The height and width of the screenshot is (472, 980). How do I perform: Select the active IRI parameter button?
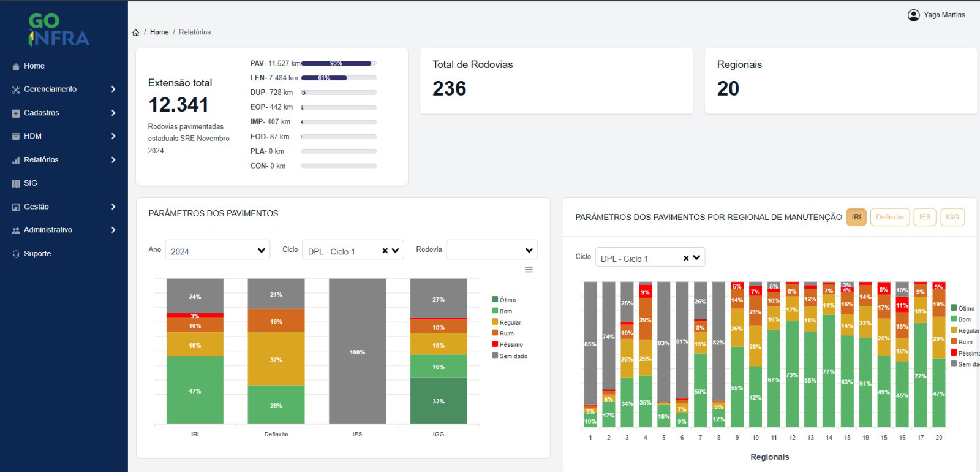coord(856,217)
